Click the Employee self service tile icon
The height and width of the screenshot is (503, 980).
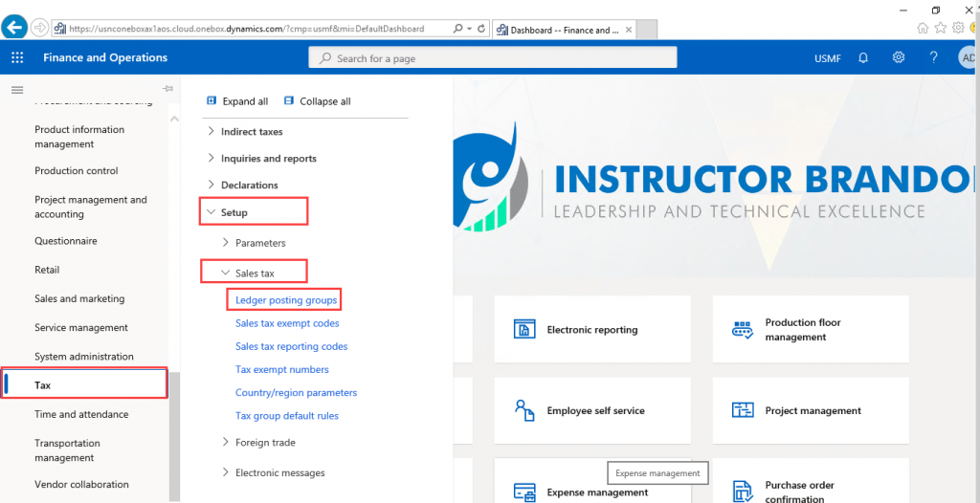click(523, 410)
